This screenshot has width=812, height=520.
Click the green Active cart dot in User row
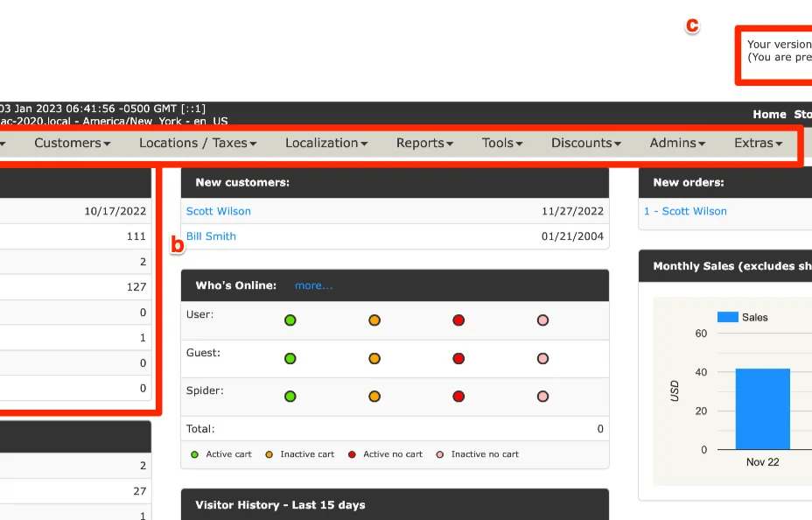click(x=290, y=320)
